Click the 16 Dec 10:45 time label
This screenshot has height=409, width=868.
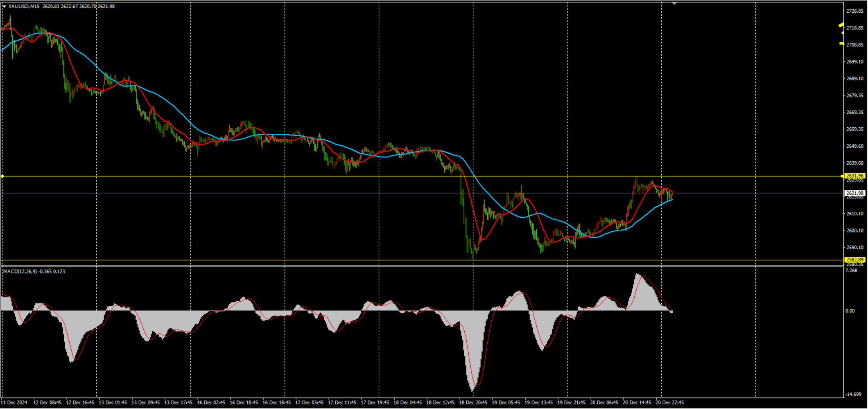tap(244, 402)
